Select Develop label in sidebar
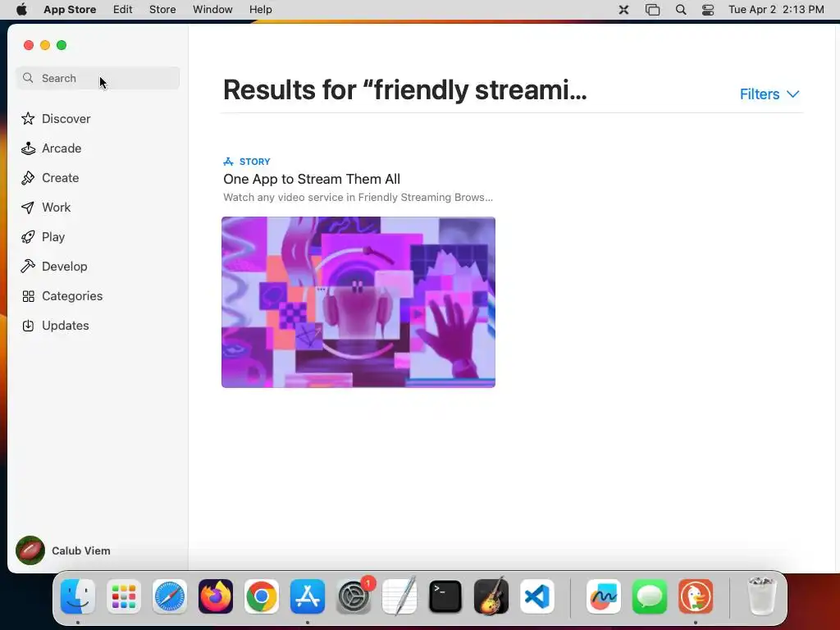 [x=64, y=267]
